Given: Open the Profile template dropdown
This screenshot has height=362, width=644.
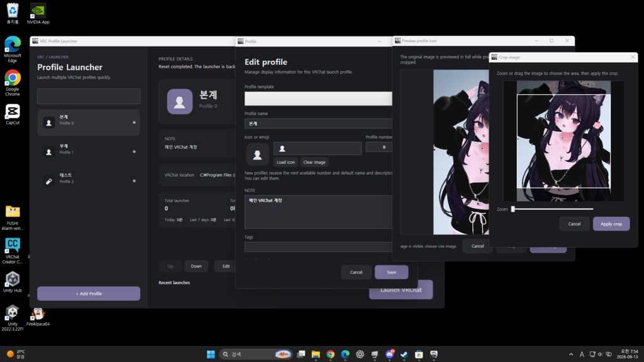Looking at the screenshot, I should pos(318,99).
